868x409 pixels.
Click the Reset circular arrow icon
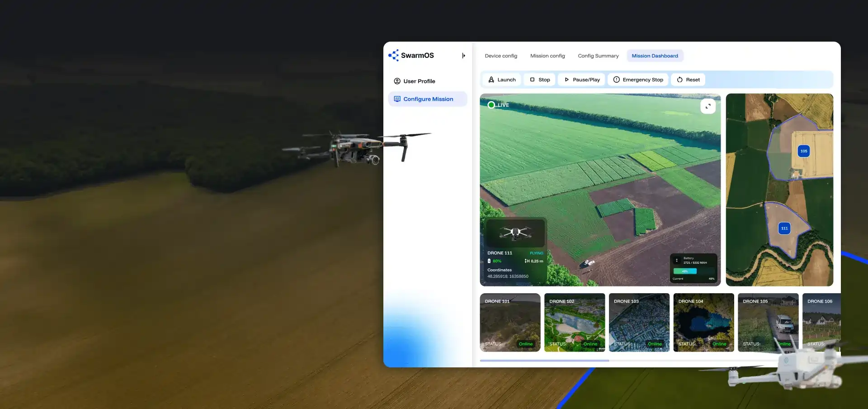click(x=679, y=80)
